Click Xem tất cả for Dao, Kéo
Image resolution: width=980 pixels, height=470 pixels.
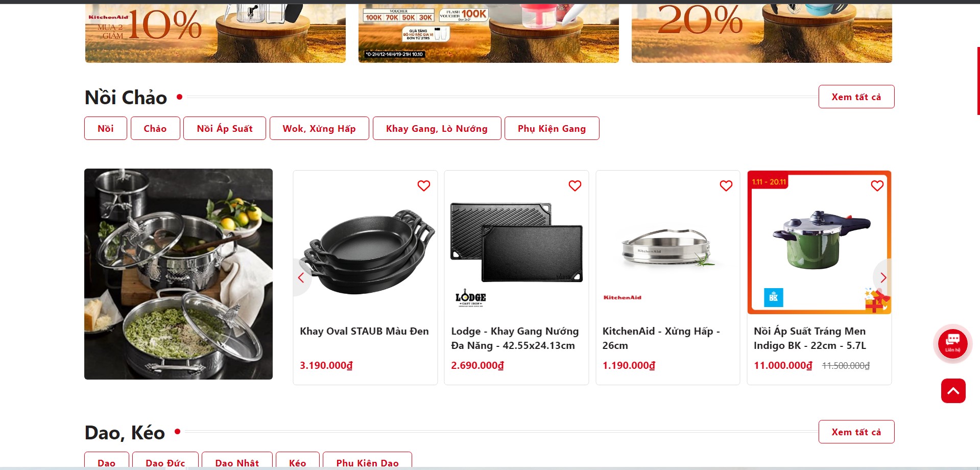click(856, 432)
